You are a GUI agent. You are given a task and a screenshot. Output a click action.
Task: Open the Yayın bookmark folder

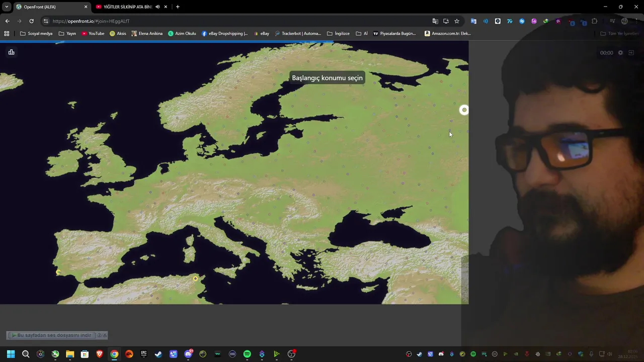(x=67, y=34)
